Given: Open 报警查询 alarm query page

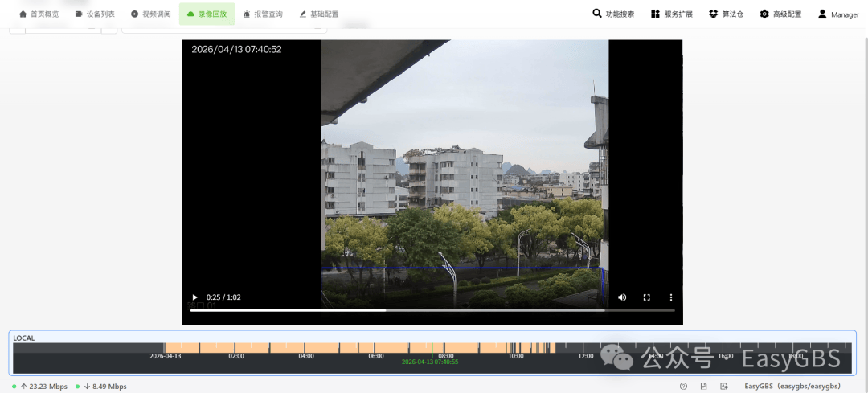Looking at the screenshot, I should 262,14.
